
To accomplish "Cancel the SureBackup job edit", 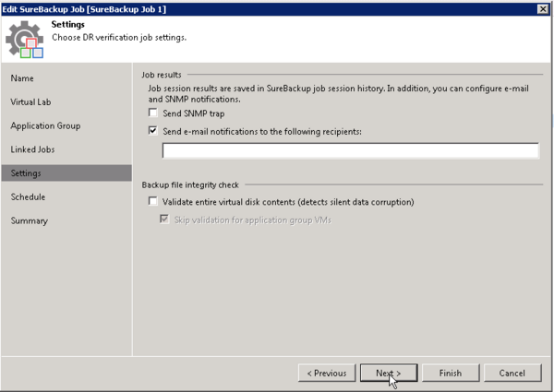I will 512,373.
